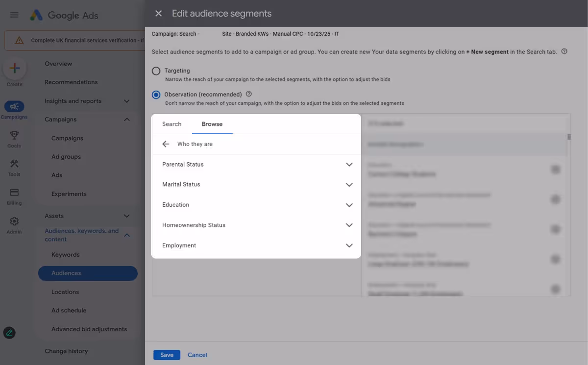Open the Tools wrench icon
The height and width of the screenshot is (365, 588).
14,164
